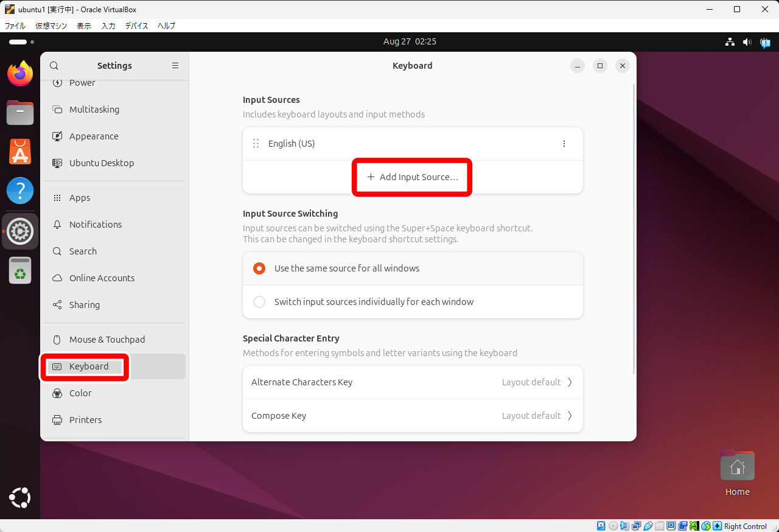Image resolution: width=779 pixels, height=532 pixels.
Task: Open VirtualBox 入力 menu
Action: 108,26
